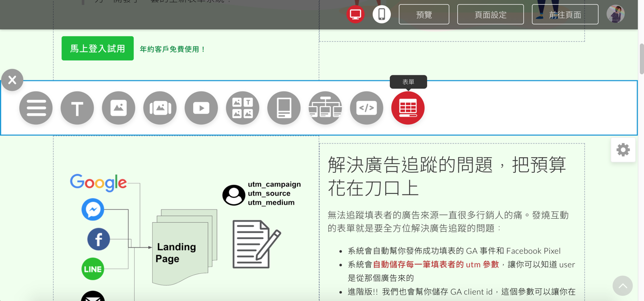Switch to mobile view mode
Screen dimensions: 644x301
pyautogui.click(x=382, y=14)
